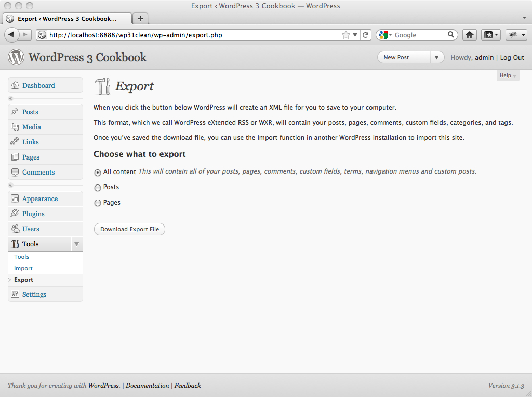Click the Comments speech bubble icon

(x=15, y=172)
